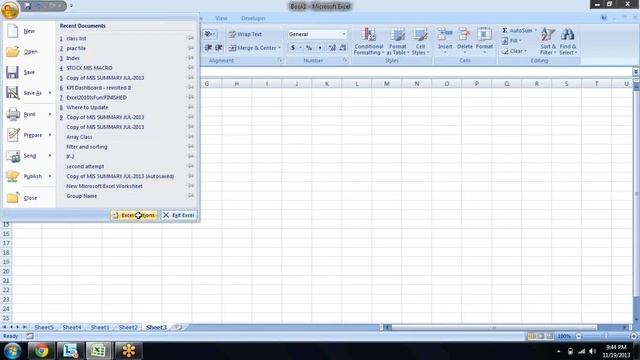Open Merge & Center dropdown arrow

point(280,48)
